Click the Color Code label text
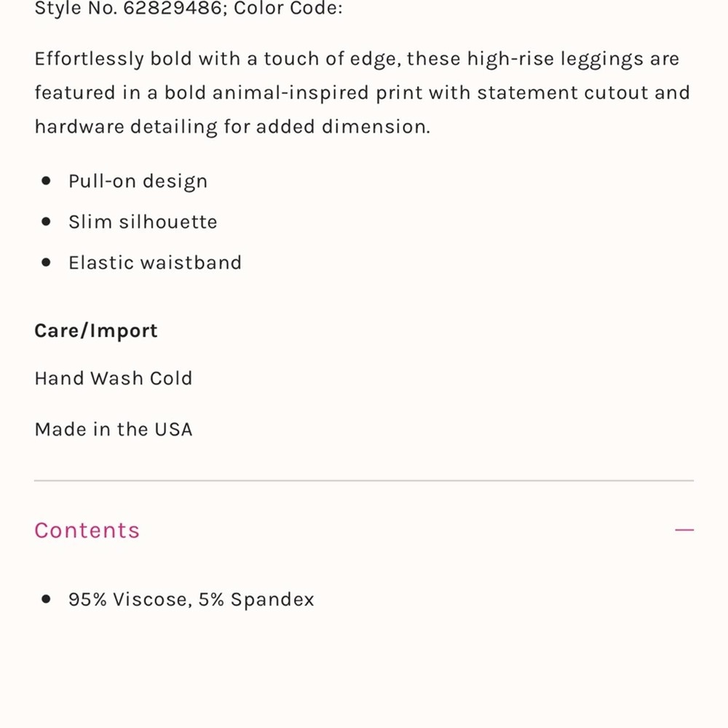 (x=288, y=9)
